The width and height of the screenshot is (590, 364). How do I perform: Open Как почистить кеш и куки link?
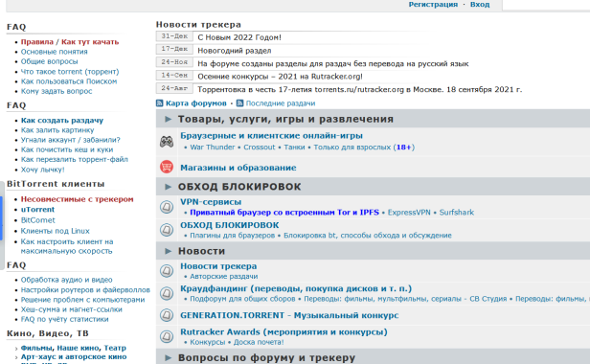tap(67, 149)
